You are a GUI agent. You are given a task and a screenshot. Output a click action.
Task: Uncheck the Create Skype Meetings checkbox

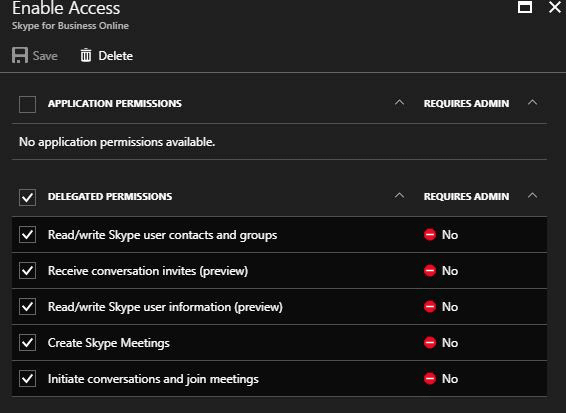tap(27, 343)
